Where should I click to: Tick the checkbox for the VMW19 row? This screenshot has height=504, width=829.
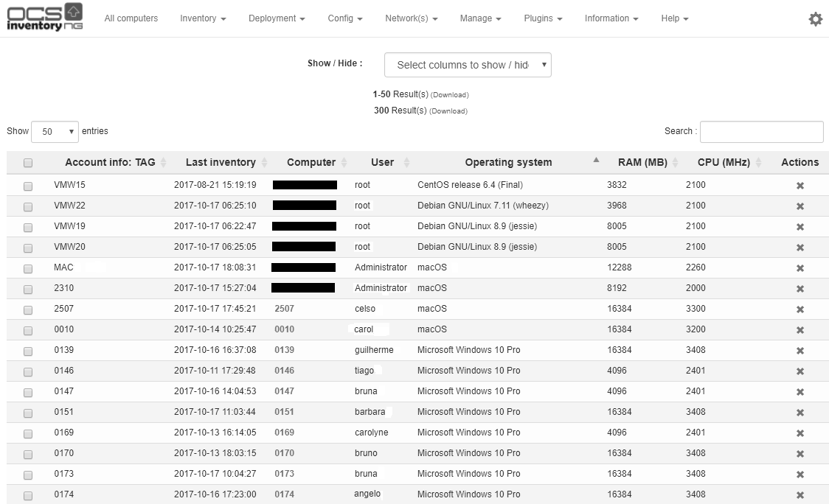[27, 227]
